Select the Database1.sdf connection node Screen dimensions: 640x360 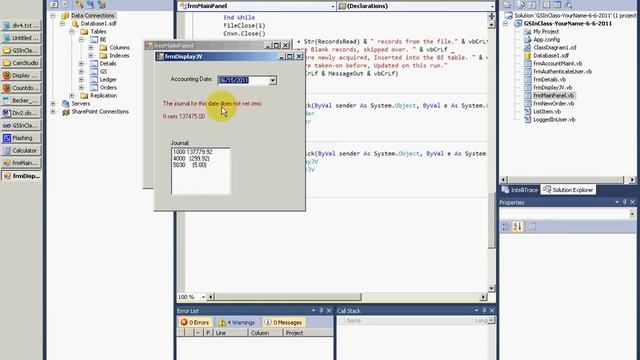(98, 23)
